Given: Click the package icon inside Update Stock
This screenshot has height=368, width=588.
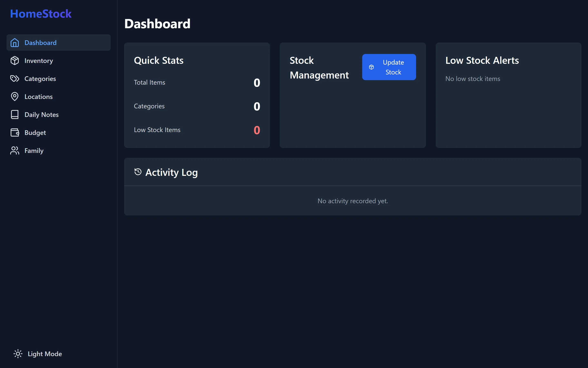Looking at the screenshot, I should click(372, 67).
